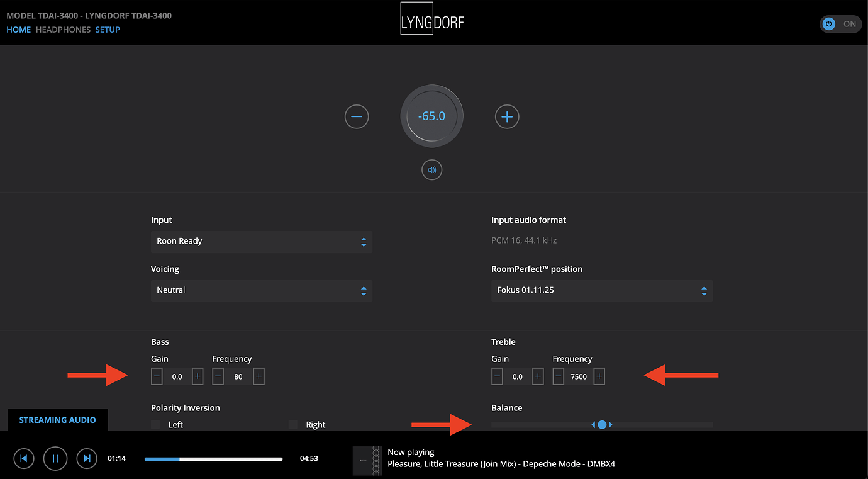Pause the current track

pyautogui.click(x=55, y=458)
